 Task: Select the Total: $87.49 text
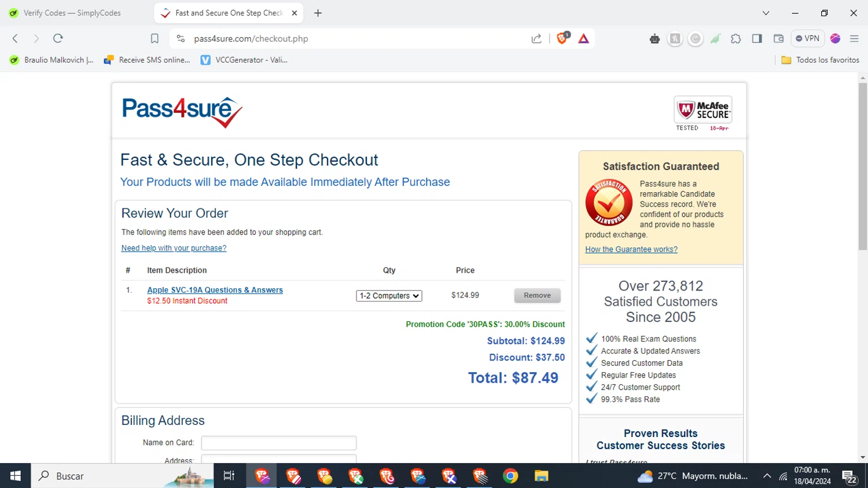pyautogui.click(x=513, y=378)
